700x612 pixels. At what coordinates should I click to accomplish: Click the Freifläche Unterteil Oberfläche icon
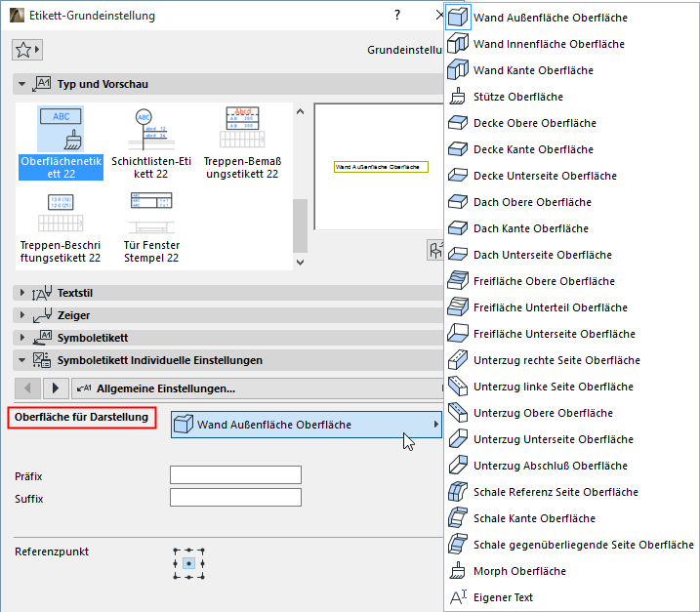pyautogui.click(x=458, y=307)
